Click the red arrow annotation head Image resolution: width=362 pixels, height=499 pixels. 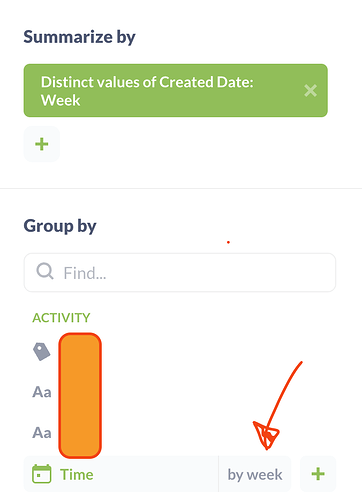click(266, 435)
